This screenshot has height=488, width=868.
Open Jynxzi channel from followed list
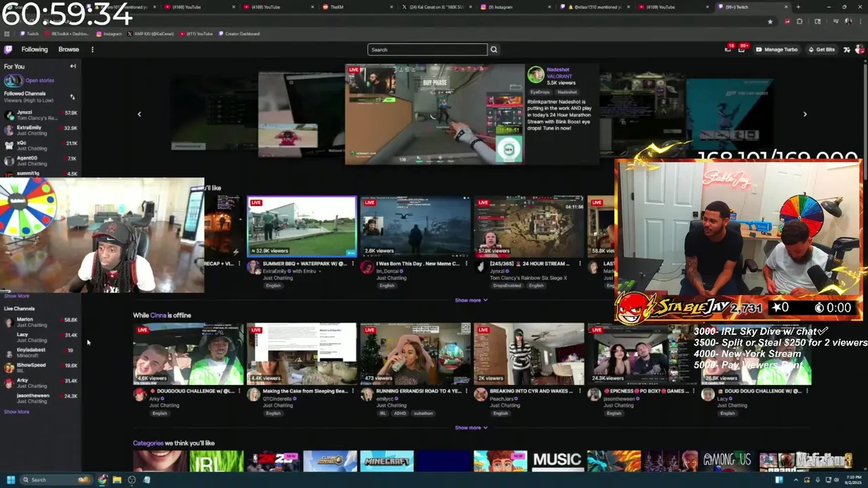tap(41, 115)
